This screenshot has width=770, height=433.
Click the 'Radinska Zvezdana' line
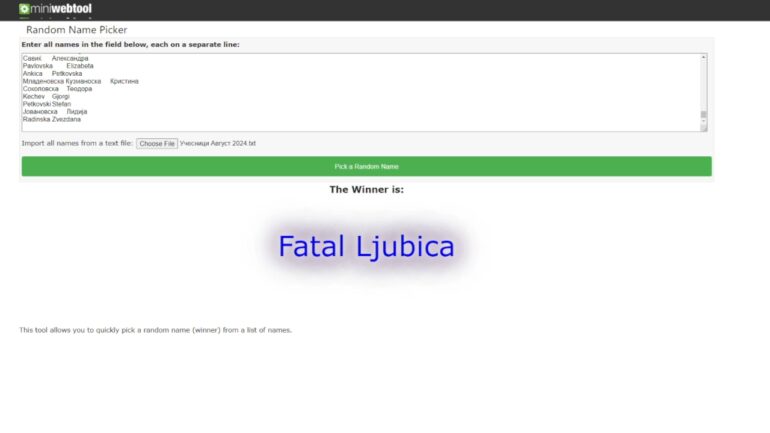pos(52,119)
